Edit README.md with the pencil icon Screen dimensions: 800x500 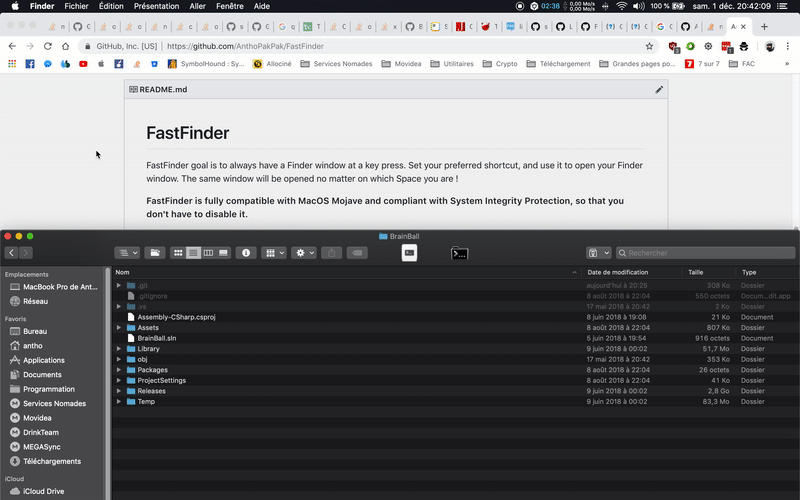tap(659, 90)
